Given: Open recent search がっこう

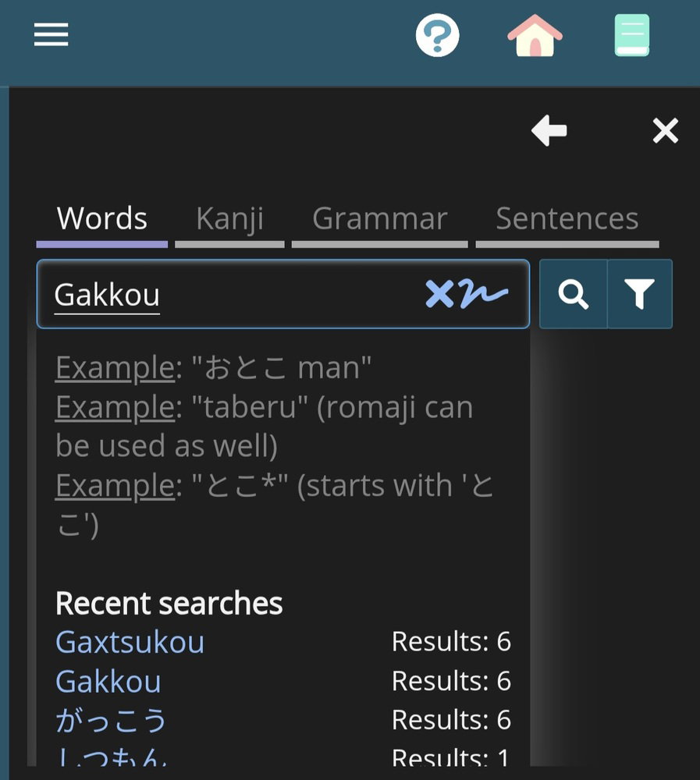Looking at the screenshot, I should pos(112,720).
